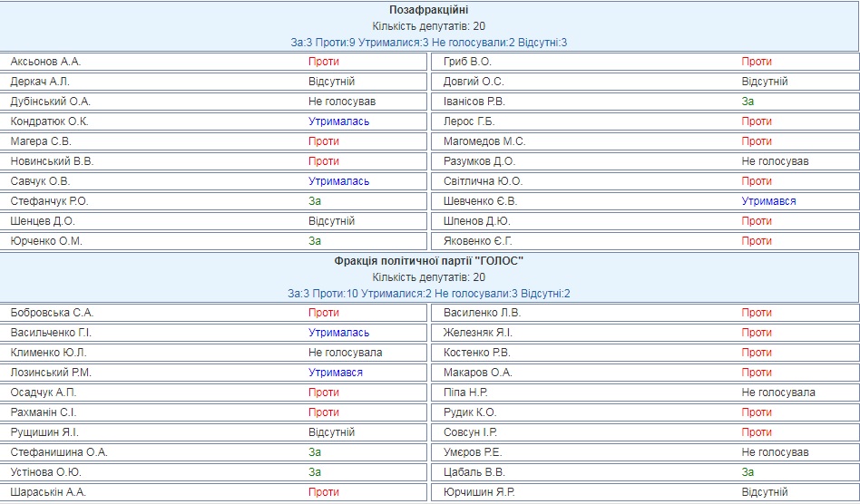Click the name Клименко Ю.Л.
This screenshot has height=504, width=860.
tap(49, 353)
